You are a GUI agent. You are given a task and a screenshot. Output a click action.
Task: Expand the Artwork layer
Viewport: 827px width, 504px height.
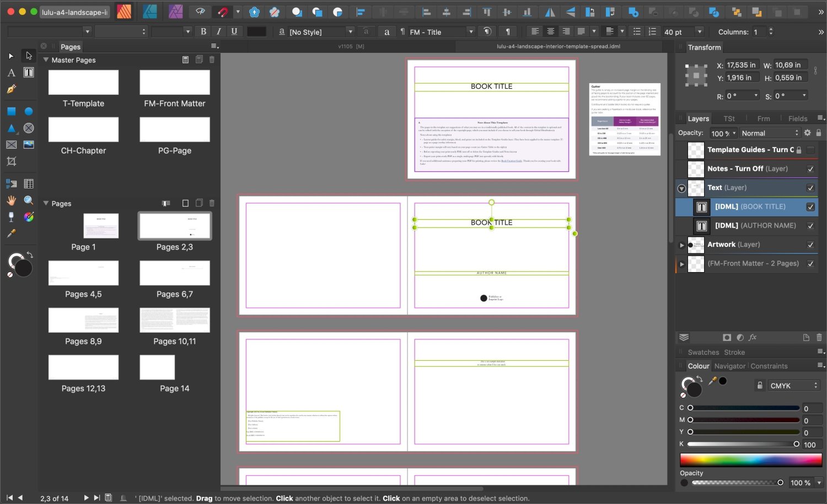tap(682, 245)
